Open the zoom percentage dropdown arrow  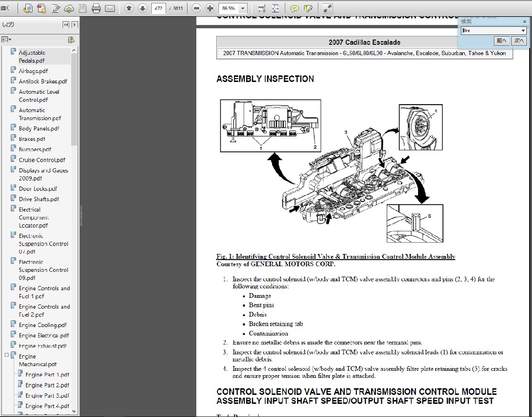point(242,8)
